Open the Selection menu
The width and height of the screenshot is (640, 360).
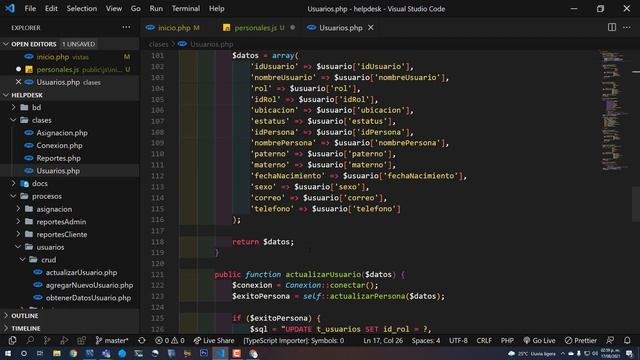click(x=82, y=8)
